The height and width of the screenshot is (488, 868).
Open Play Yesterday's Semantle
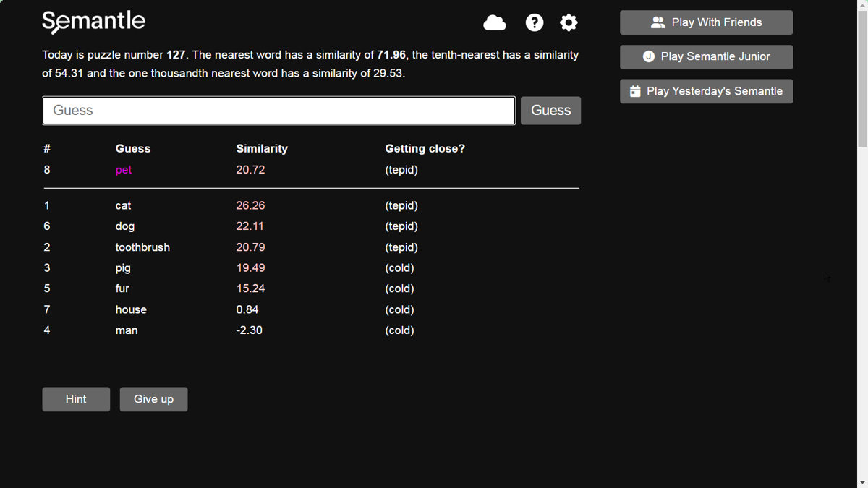[x=706, y=91]
